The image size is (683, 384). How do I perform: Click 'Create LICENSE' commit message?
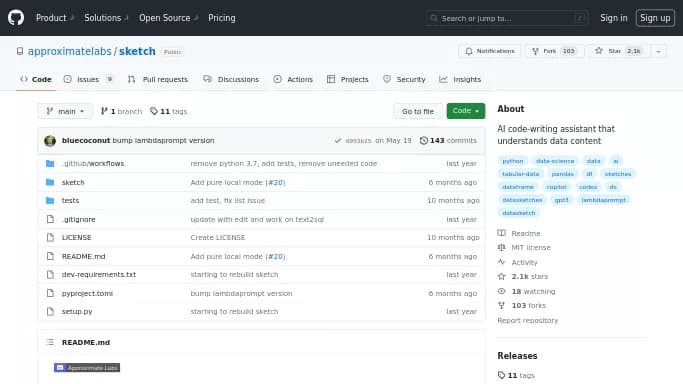tap(218, 238)
